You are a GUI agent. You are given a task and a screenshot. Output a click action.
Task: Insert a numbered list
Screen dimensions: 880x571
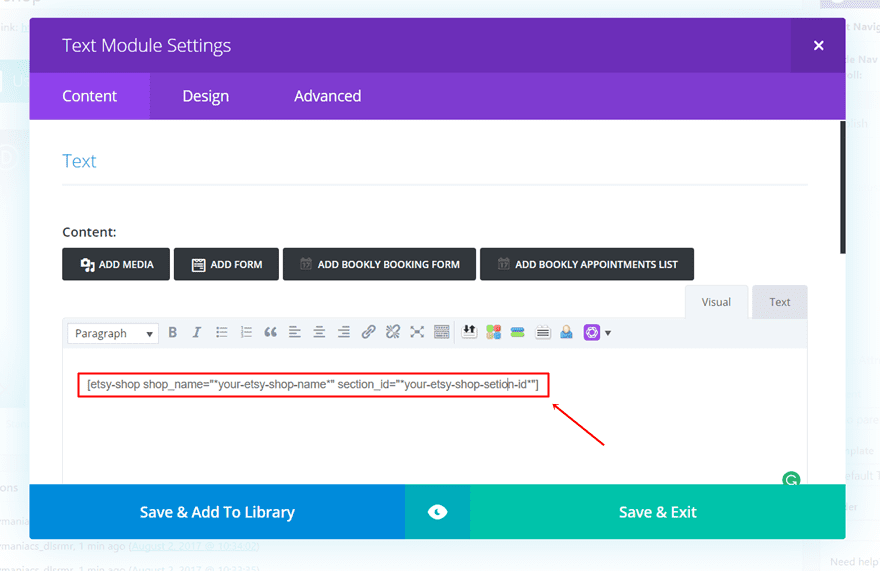246,333
